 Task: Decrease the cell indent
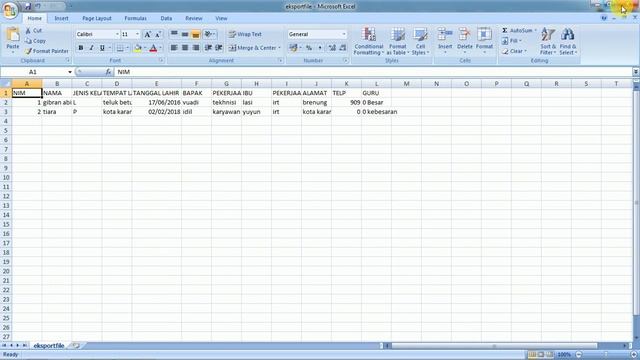(x=208, y=48)
